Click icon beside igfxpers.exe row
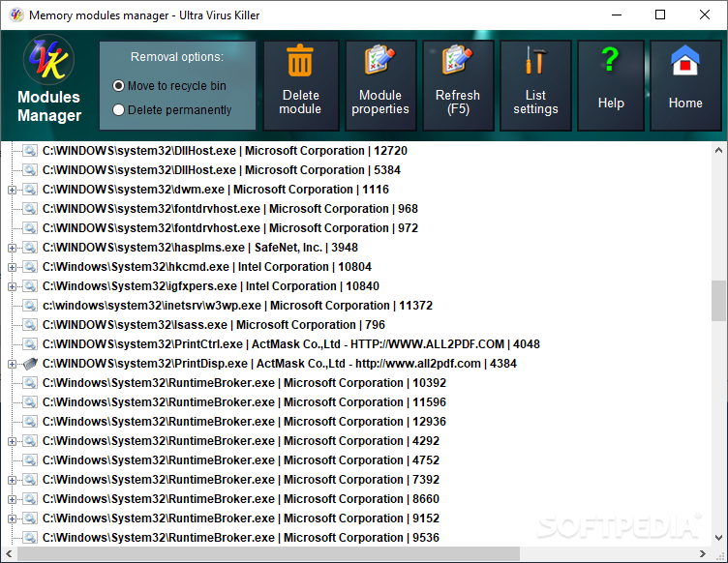This screenshot has width=728, height=563. pos(30,286)
